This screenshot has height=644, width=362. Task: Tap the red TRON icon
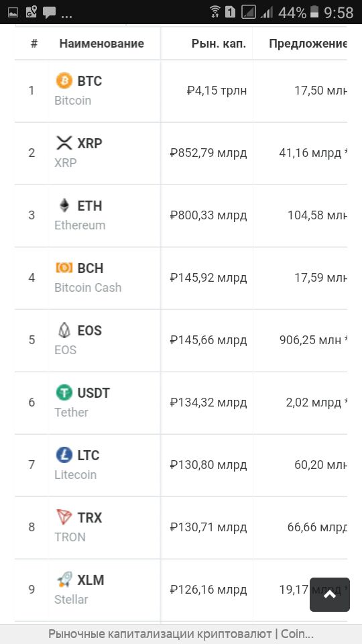pyautogui.click(x=64, y=517)
